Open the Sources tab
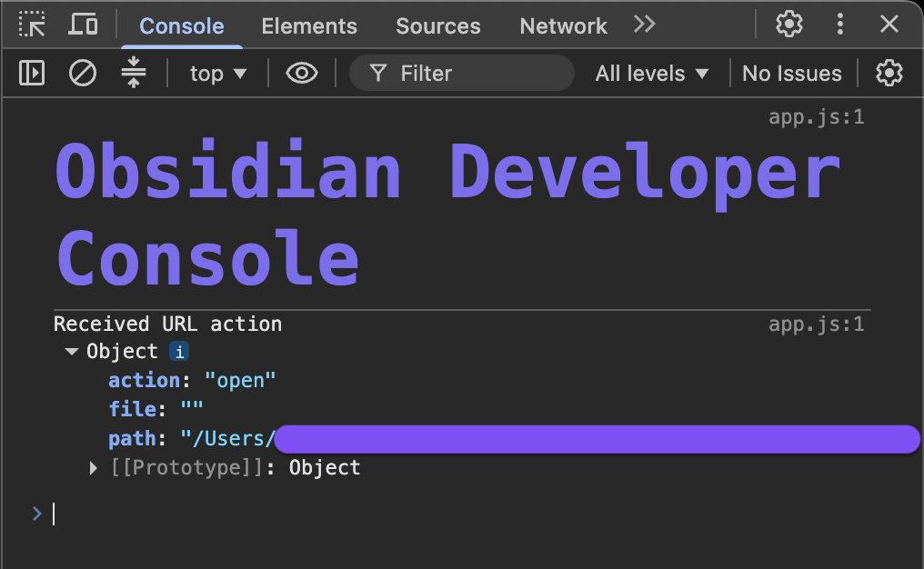 pyautogui.click(x=437, y=26)
